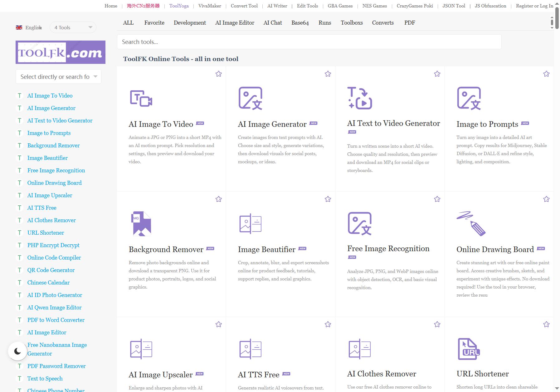Toggle favorite star on Background Remover card
The height and width of the screenshot is (392, 560).
coord(218,199)
